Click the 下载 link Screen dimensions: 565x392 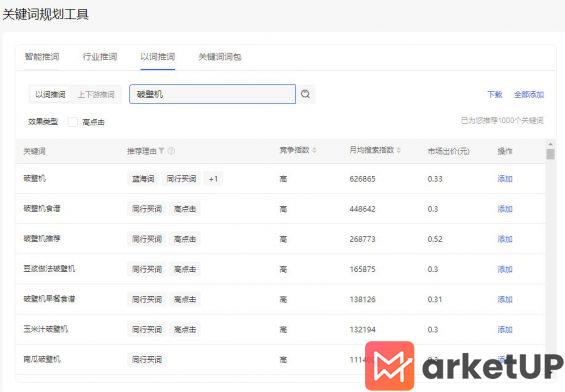(x=495, y=94)
